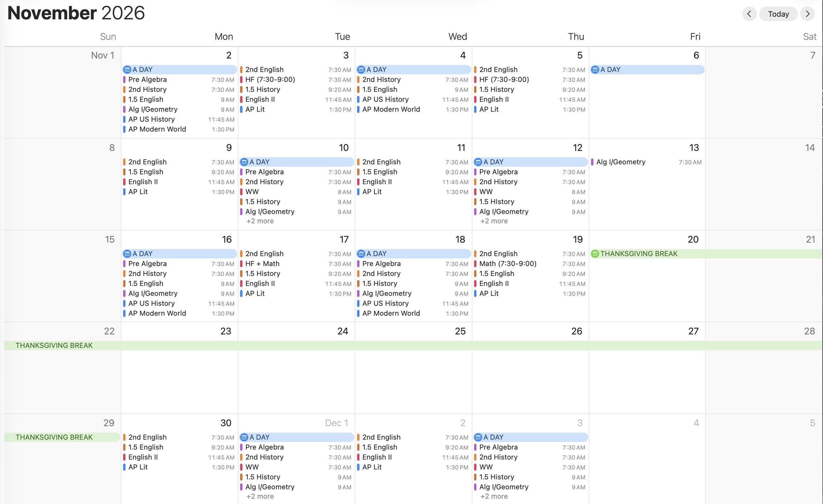Viewport: 823px width, 504px height.
Task: Expand +2 more events on December 3
Action: pos(494,496)
